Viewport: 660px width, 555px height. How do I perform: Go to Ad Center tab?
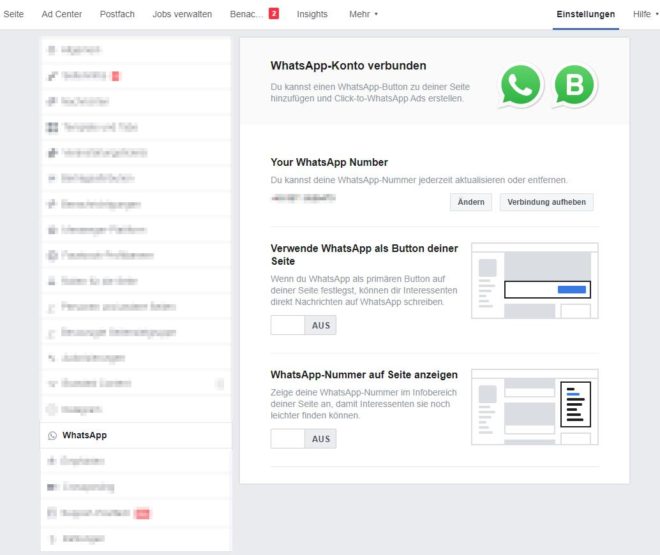pyautogui.click(x=61, y=14)
